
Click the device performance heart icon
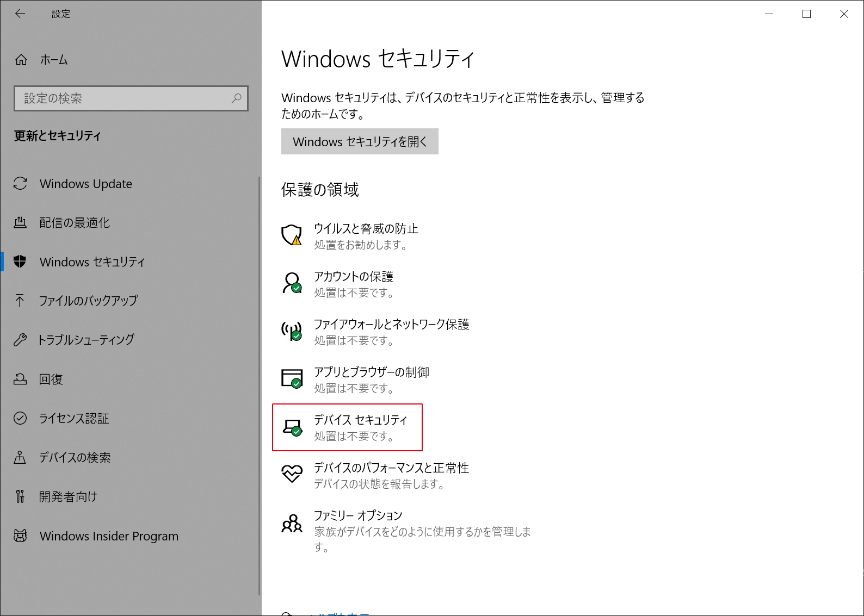pos(292,474)
